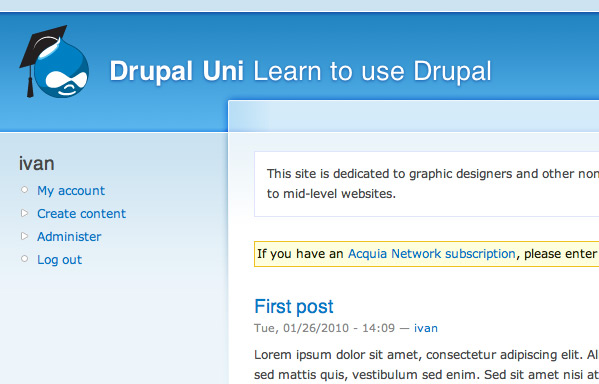The width and height of the screenshot is (599, 384).
Task: Click the ivan sidebar block heading
Action: click(37, 164)
